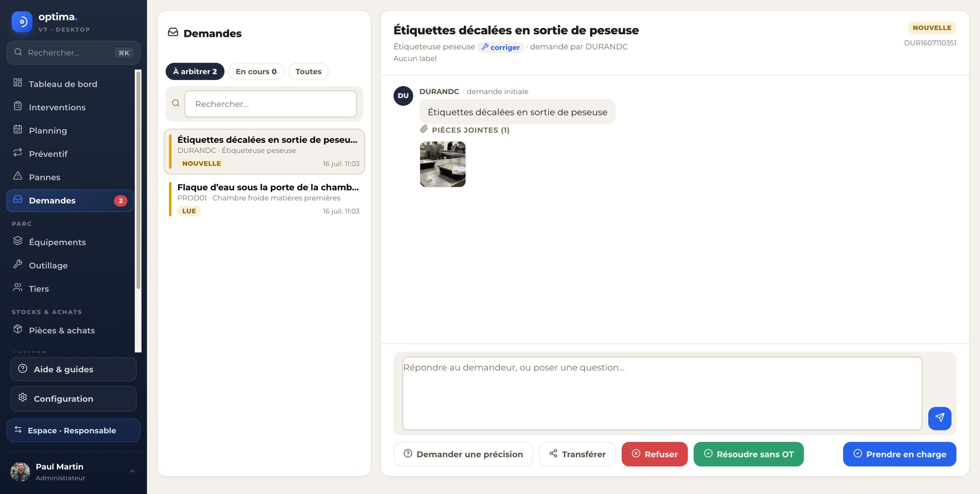
Task: Click the red badge 2 on Demandes
Action: click(121, 200)
